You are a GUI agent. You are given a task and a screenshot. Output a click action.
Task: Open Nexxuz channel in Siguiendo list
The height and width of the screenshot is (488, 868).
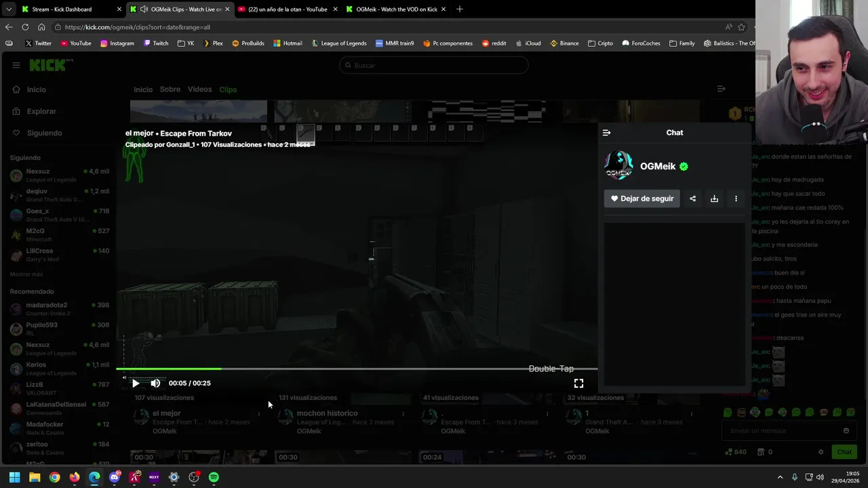(59, 176)
